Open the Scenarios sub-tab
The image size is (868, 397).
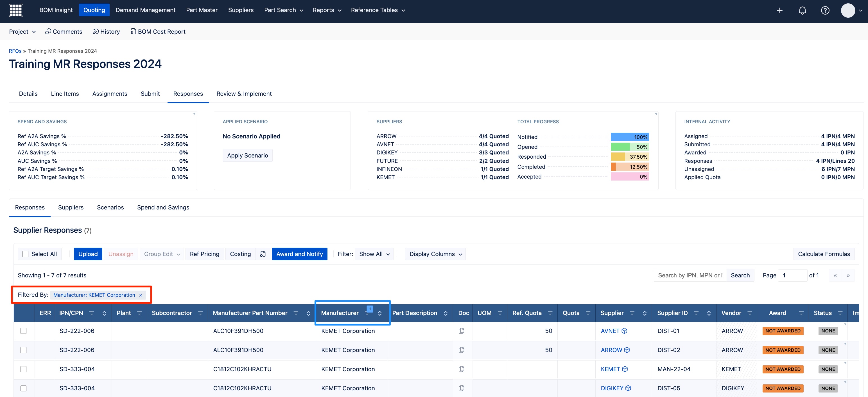click(x=110, y=207)
